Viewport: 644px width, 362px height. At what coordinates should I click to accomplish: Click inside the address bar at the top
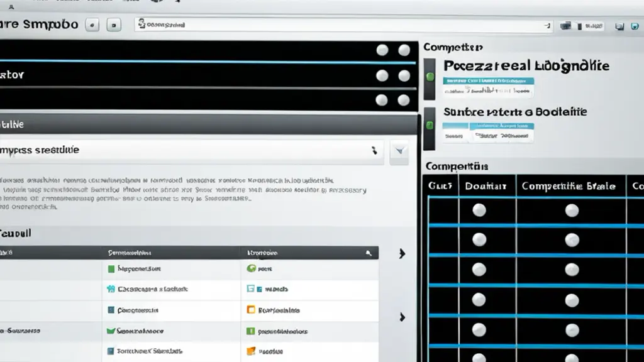pos(343,25)
